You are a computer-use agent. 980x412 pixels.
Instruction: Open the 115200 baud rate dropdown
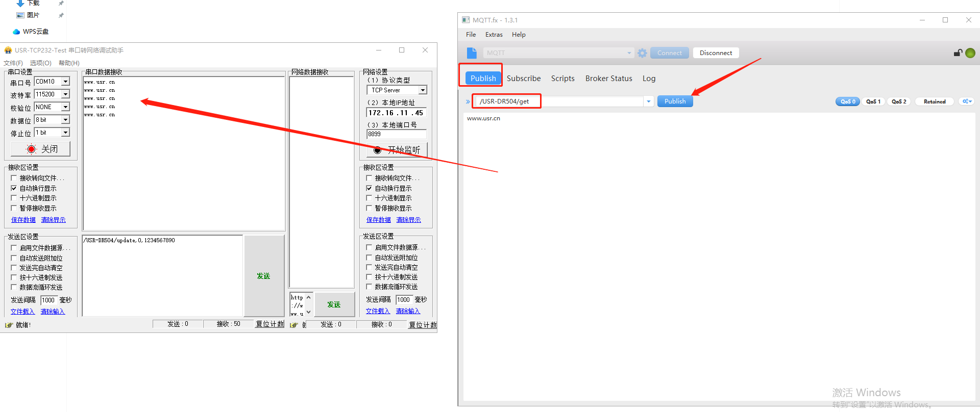[x=65, y=94]
